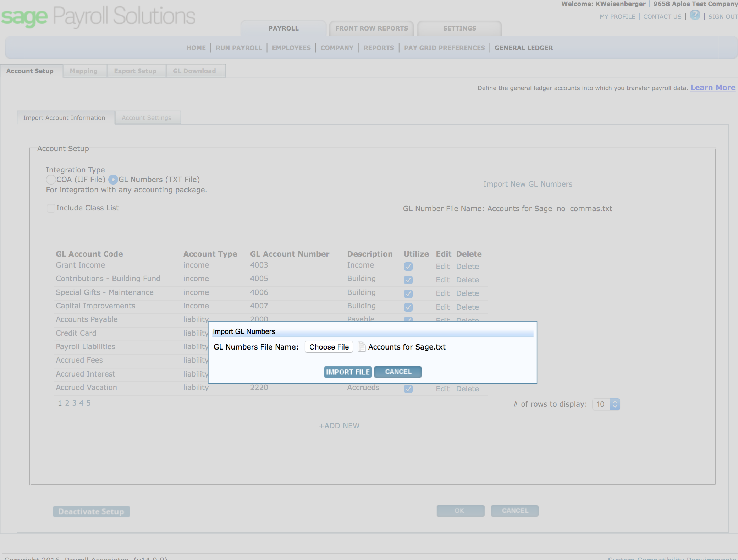
Task: Go to page 4 of accounts
Action: pos(81,403)
